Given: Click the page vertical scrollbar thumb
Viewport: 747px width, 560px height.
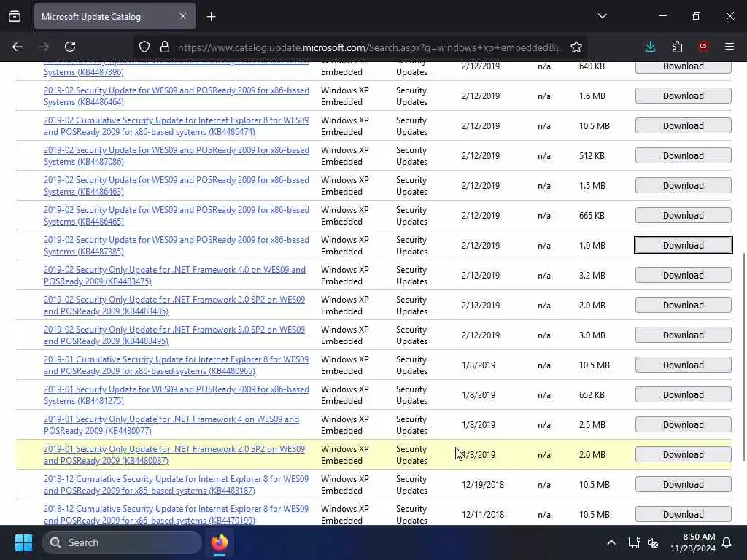Looking at the screenshot, I should pos(743,357).
